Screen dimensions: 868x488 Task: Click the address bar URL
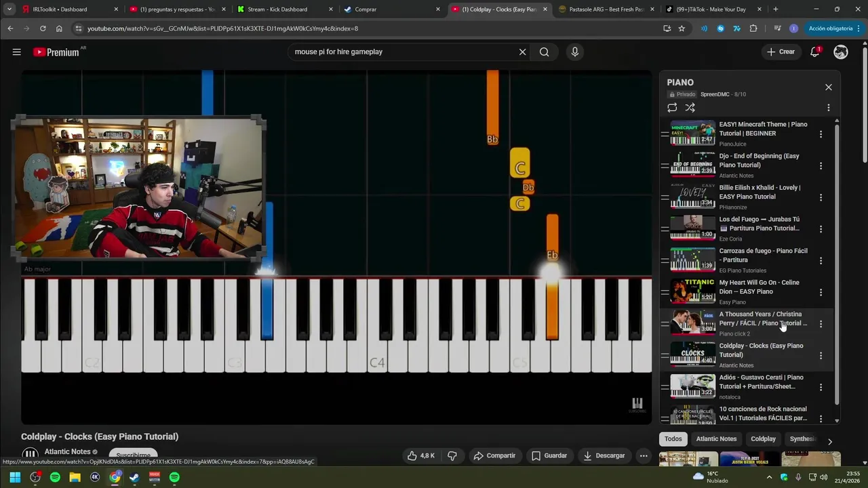point(222,28)
